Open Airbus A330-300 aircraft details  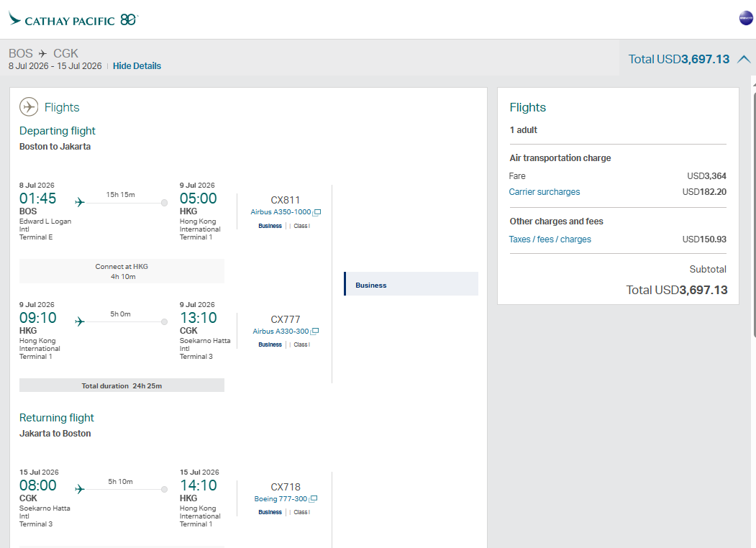tap(281, 331)
